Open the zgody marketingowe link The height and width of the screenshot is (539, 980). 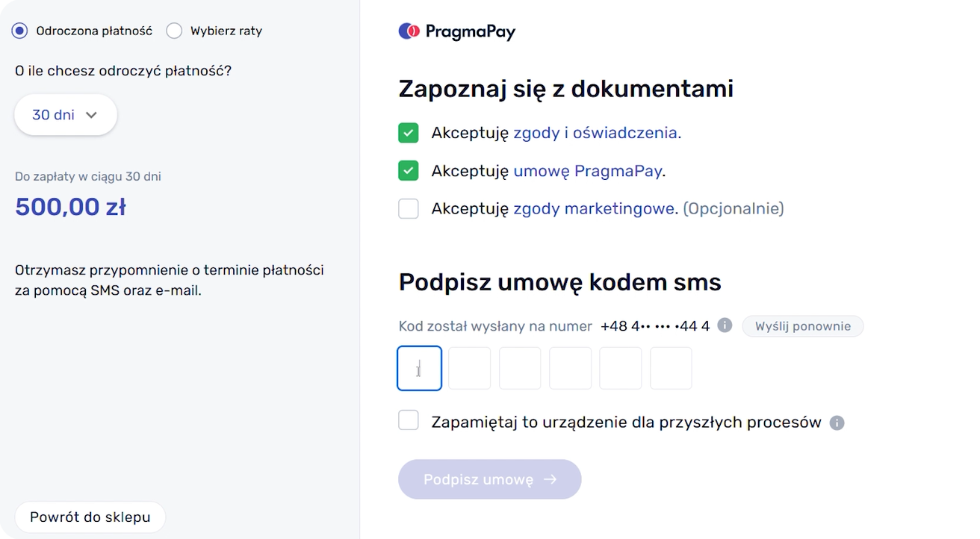(x=594, y=208)
